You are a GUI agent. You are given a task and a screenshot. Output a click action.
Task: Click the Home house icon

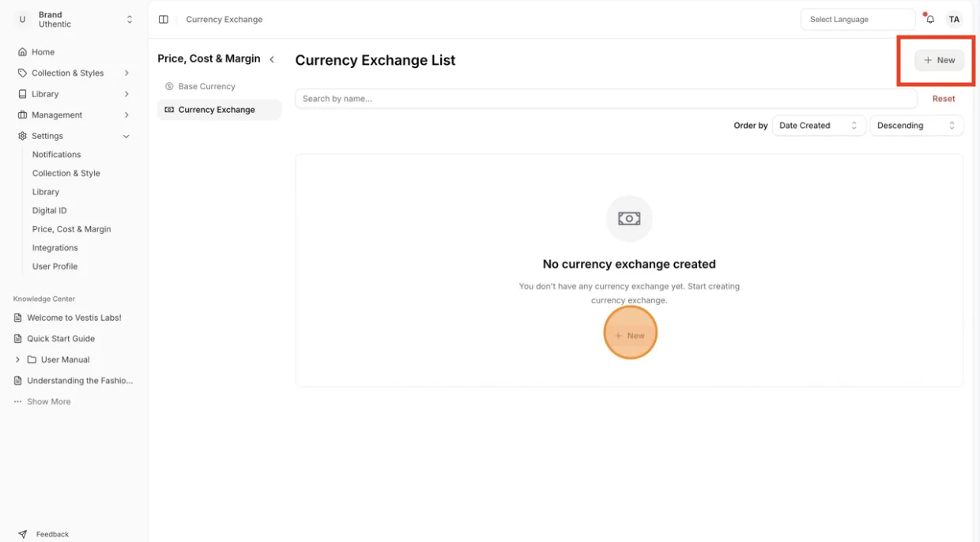pyautogui.click(x=22, y=52)
